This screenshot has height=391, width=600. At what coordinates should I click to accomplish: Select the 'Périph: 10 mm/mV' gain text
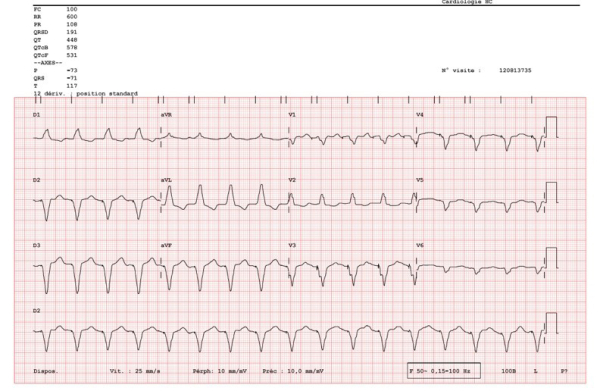tap(220, 371)
